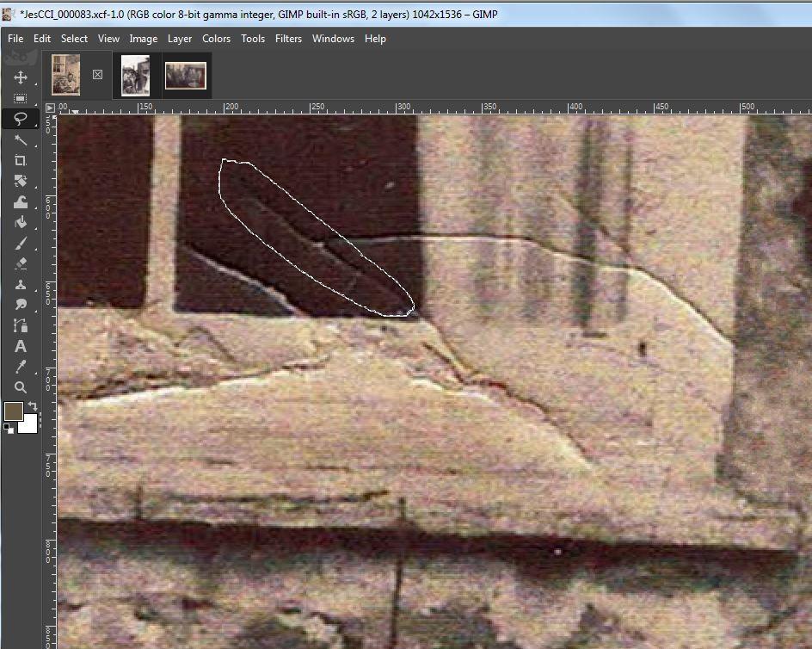The height and width of the screenshot is (649, 812).
Task: Open the white background color swatch
Action: tap(30, 424)
